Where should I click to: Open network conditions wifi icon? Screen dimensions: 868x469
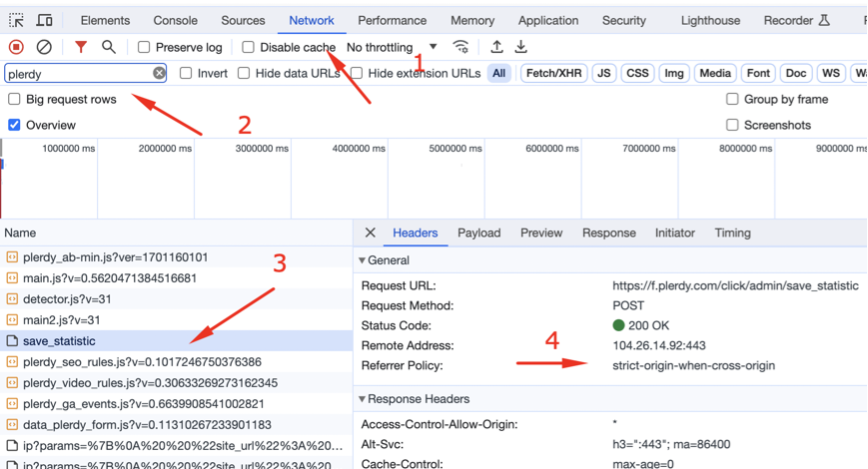(x=460, y=47)
